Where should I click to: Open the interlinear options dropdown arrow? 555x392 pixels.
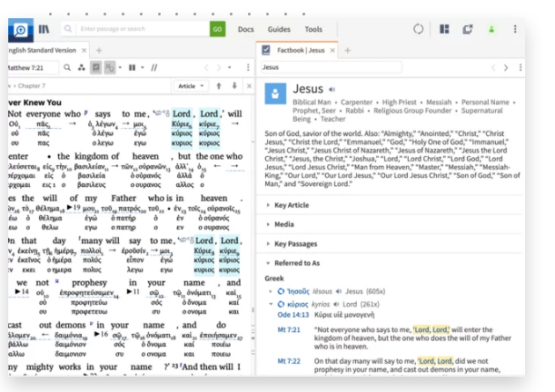pyautogui.click(x=120, y=67)
